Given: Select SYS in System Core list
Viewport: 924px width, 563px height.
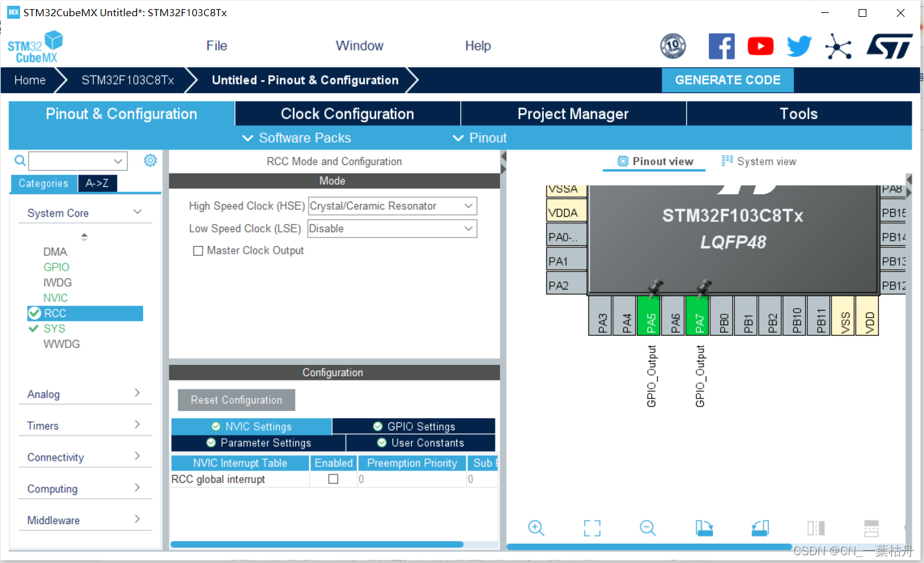Looking at the screenshot, I should pyautogui.click(x=54, y=329).
